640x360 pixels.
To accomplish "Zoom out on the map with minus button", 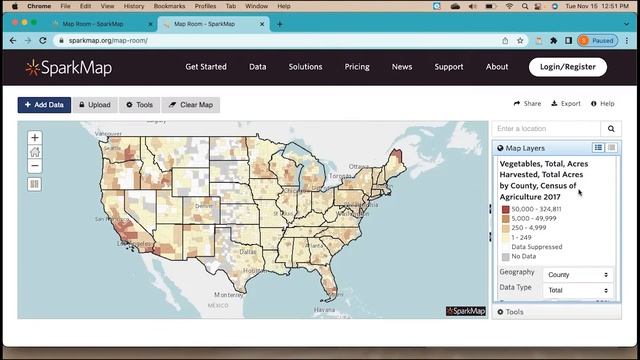I will pyautogui.click(x=35, y=166).
